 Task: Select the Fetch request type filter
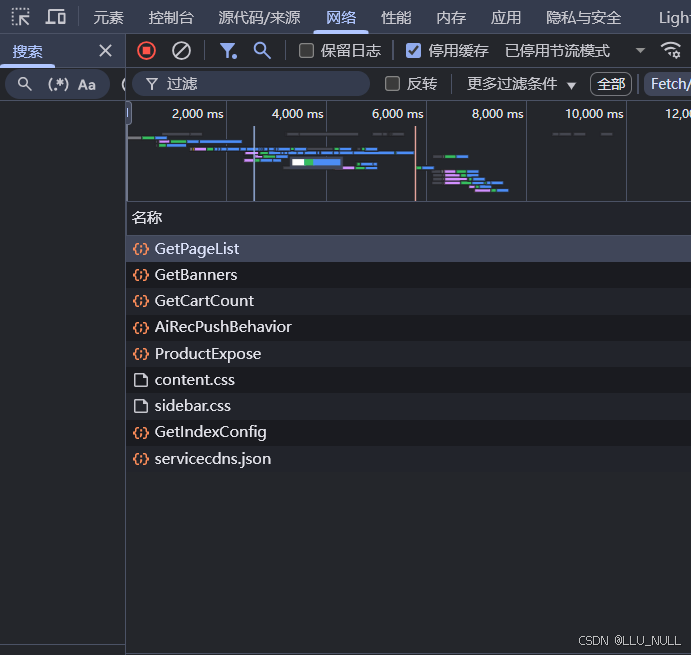point(669,84)
